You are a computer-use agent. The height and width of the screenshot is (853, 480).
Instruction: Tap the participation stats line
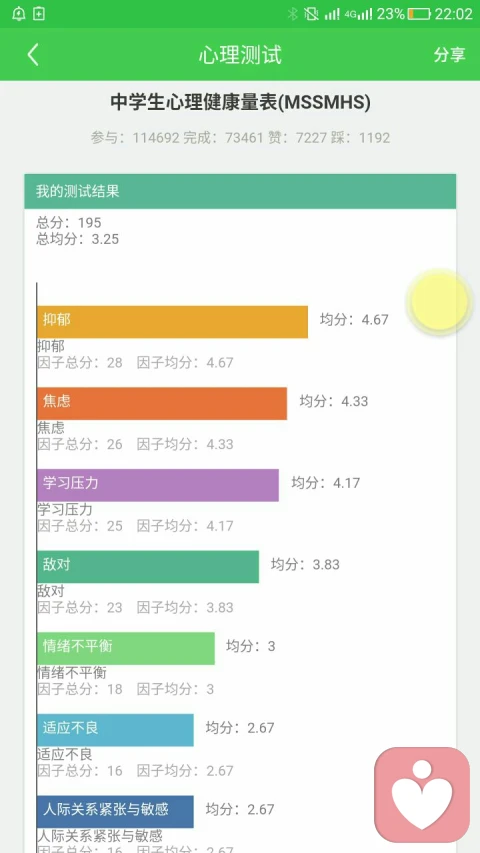[x=241, y=138]
